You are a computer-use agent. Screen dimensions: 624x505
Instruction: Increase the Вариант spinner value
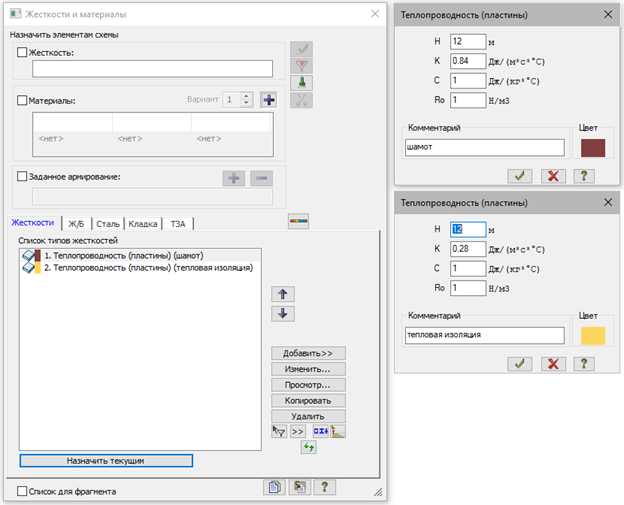246,96
